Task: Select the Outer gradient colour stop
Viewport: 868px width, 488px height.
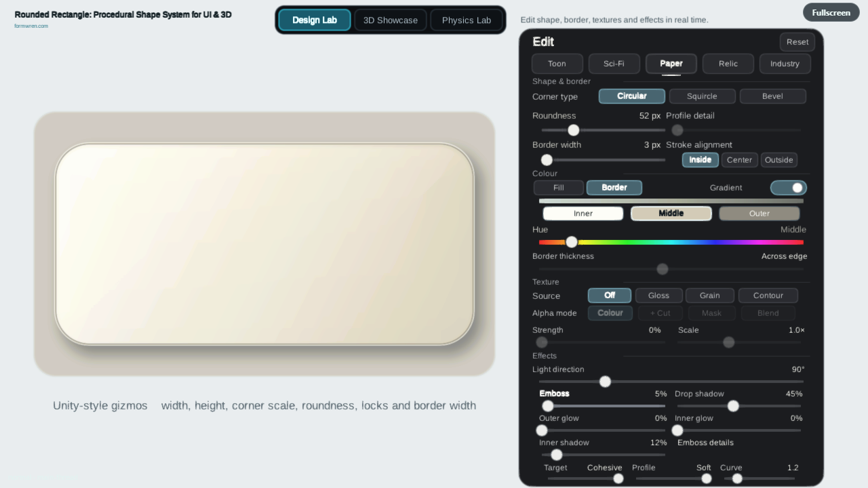Action: (759, 213)
